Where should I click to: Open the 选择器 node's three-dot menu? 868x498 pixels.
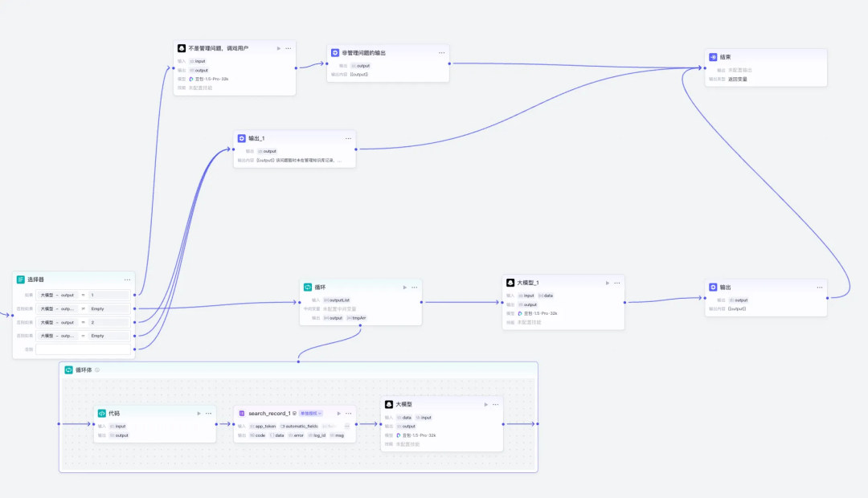[127, 280]
